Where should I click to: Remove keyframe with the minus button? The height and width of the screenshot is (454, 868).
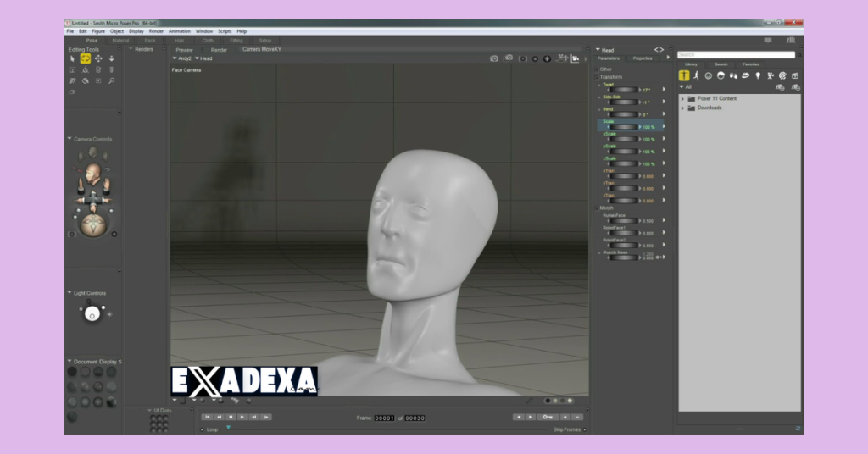[x=577, y=418]
